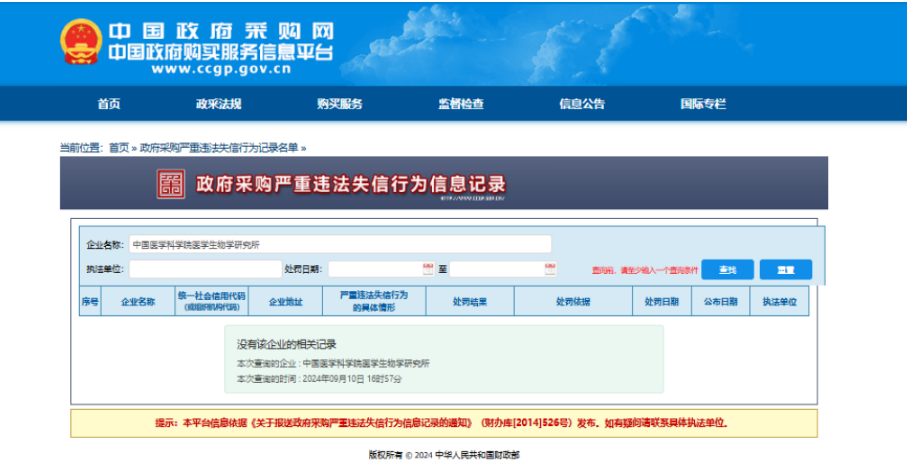The width and height of the screenshot is (907, 472).
Task: Click the 序号 column header
Action: point(90,301)
